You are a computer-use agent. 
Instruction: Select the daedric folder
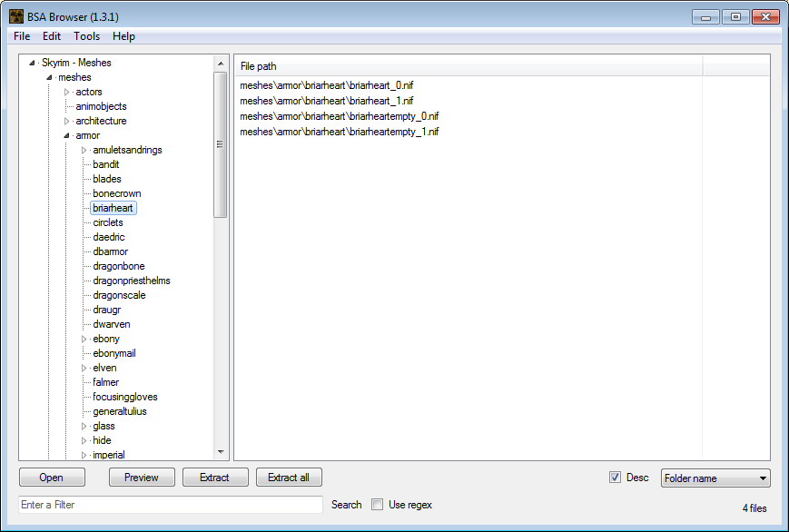(109, 237)
